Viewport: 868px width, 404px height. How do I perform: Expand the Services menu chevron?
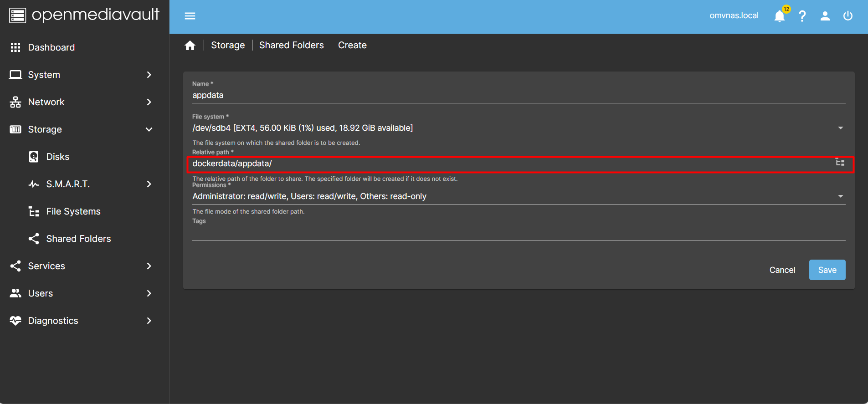coord(149,266)
